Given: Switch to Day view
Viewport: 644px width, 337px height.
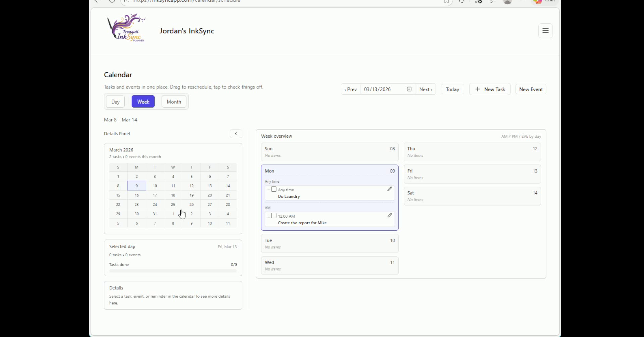Looking at the screenshot, I should click(x=115, y=101).
